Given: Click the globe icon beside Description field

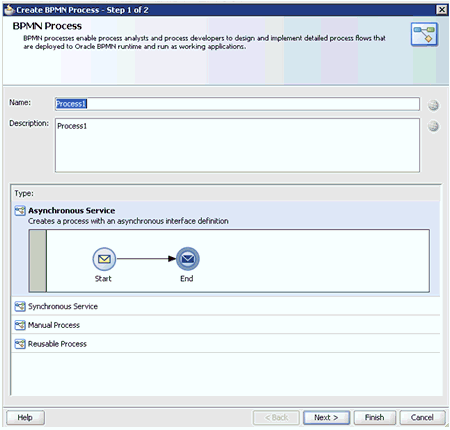Looking at the screenshot, I should coord(433,126).
